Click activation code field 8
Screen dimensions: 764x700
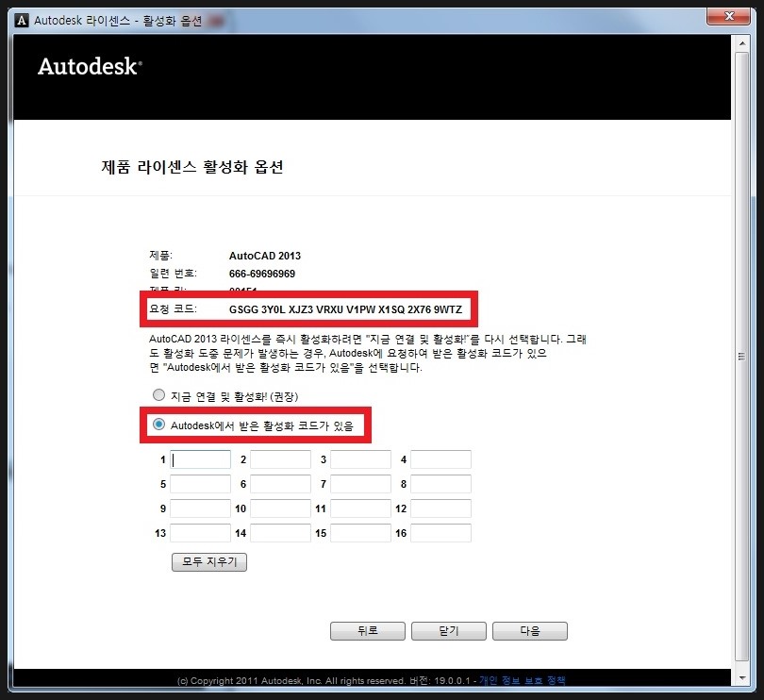440,484
